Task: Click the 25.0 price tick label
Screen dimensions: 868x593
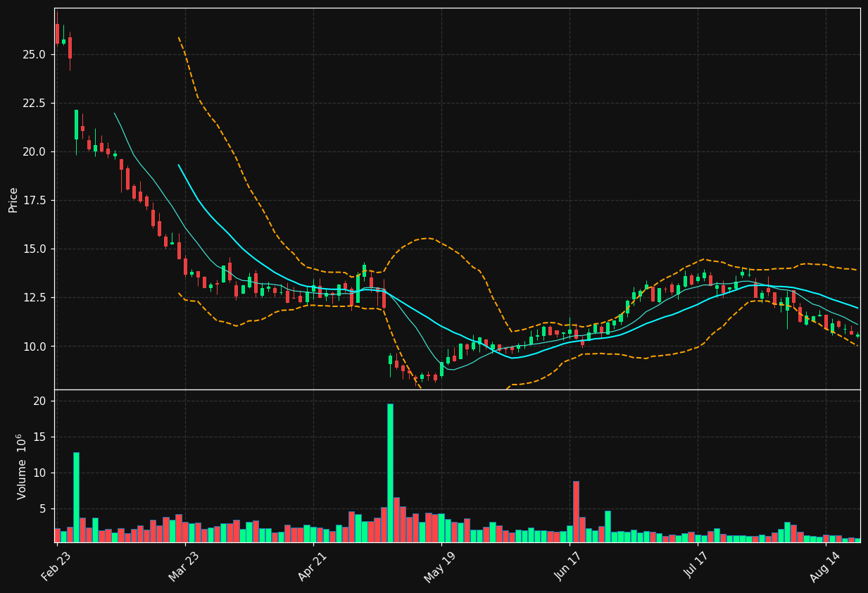Action: 34,54
